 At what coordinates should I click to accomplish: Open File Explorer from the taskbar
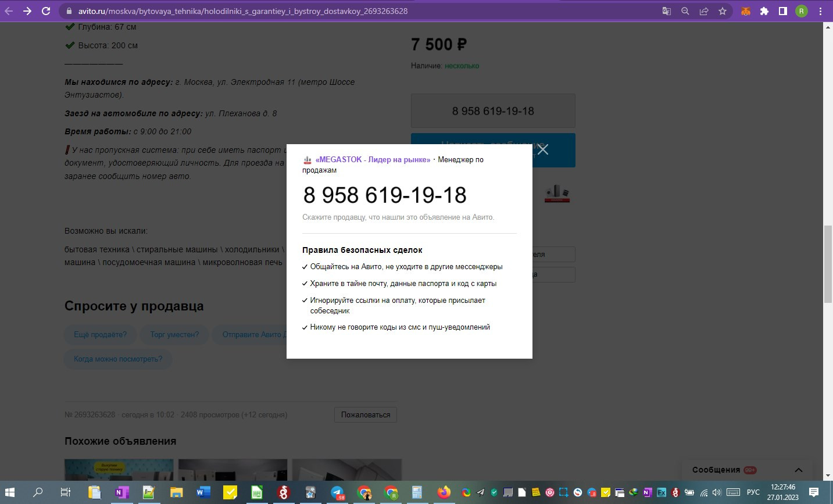(x=176, y=493)
